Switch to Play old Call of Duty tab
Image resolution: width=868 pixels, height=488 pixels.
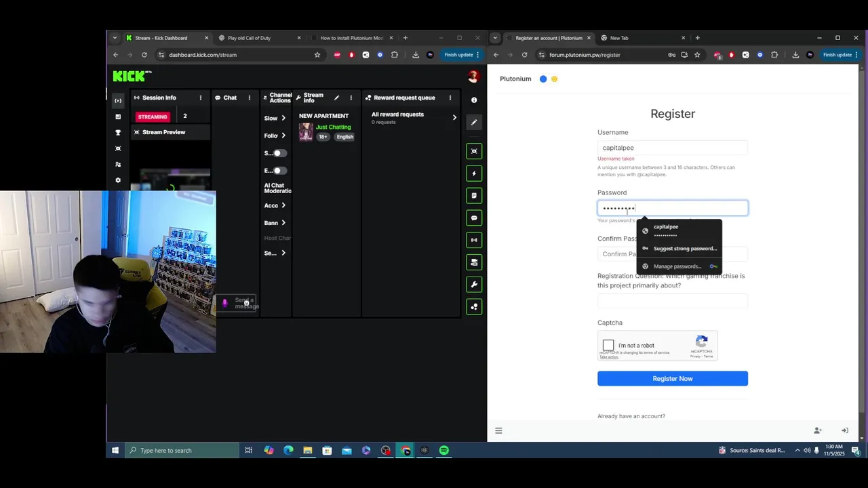pos(258,38)
